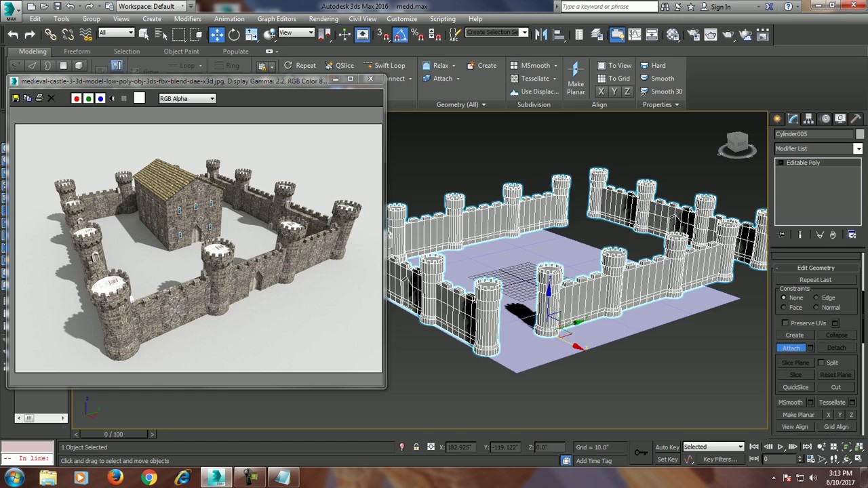Open the selection filter All dropdown

[x=116, y=33]
